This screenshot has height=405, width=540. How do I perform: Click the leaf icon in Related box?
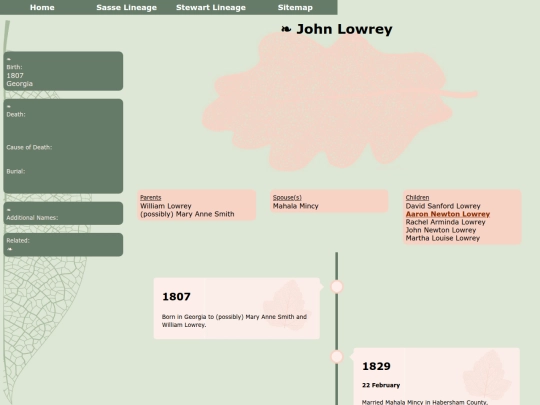(9, 249)
